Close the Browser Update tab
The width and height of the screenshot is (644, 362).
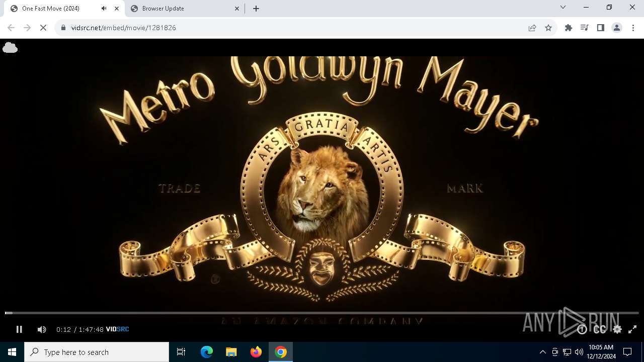[x=237, y=9]
